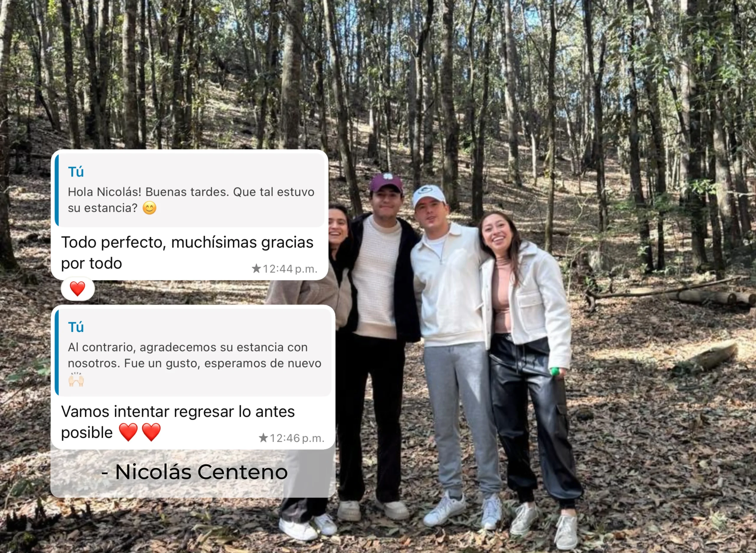Click the raised hands emoji in second quote
The height and width of the screenshot is (553, 756).
point(76,379)
